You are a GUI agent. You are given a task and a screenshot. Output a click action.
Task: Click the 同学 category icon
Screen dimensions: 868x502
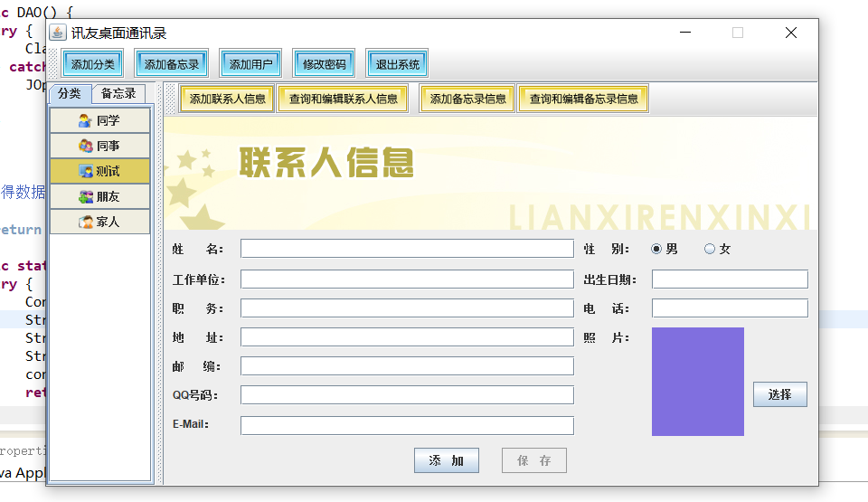pos(85,120)
